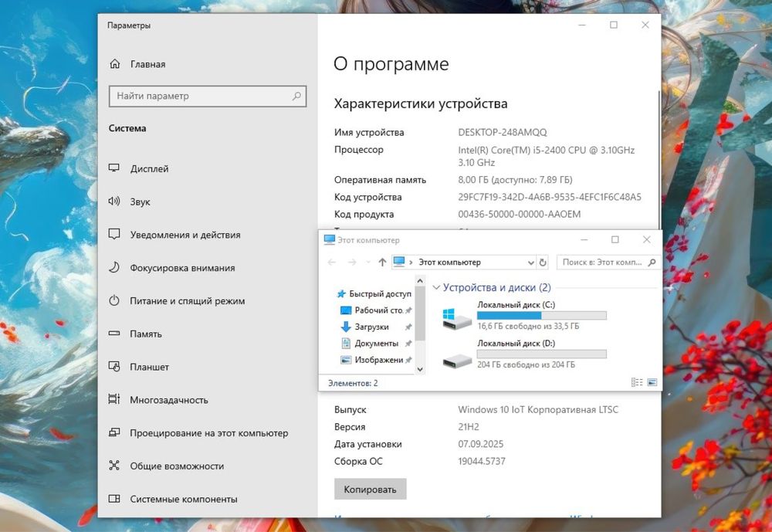The height and width of the screenshot is (532, 772).
Task: Click the Многозадачность icon in sidebar
Action: 114,399
